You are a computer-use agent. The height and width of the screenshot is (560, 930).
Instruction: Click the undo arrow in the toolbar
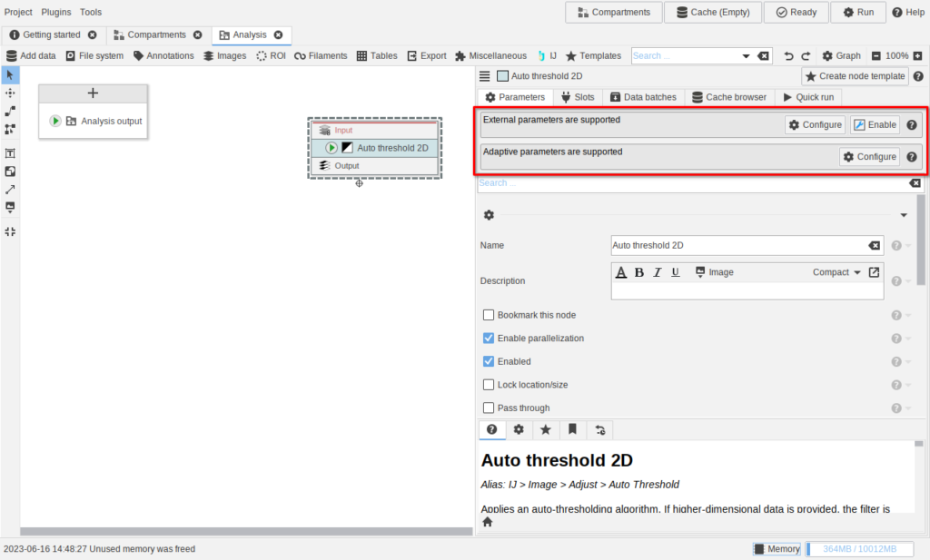coord(788,55)
